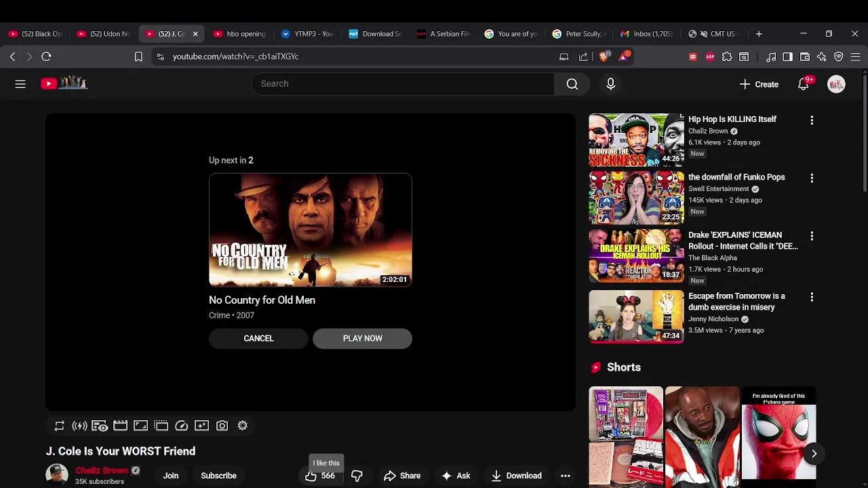Image resolution: width=868 pixels, height=488 pixels.
Task: Toggle the volume boost enhancer icon
Action: point(79,426)
